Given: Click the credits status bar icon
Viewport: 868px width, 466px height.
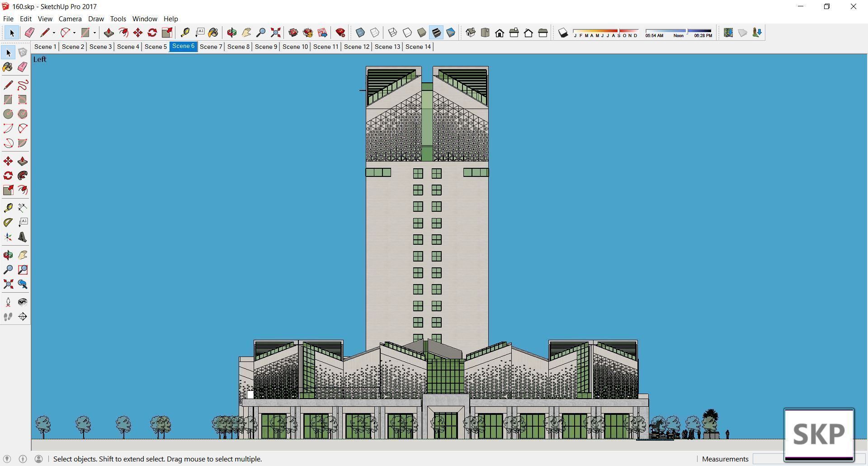Looking at the screenshot, I should point(23,459).
